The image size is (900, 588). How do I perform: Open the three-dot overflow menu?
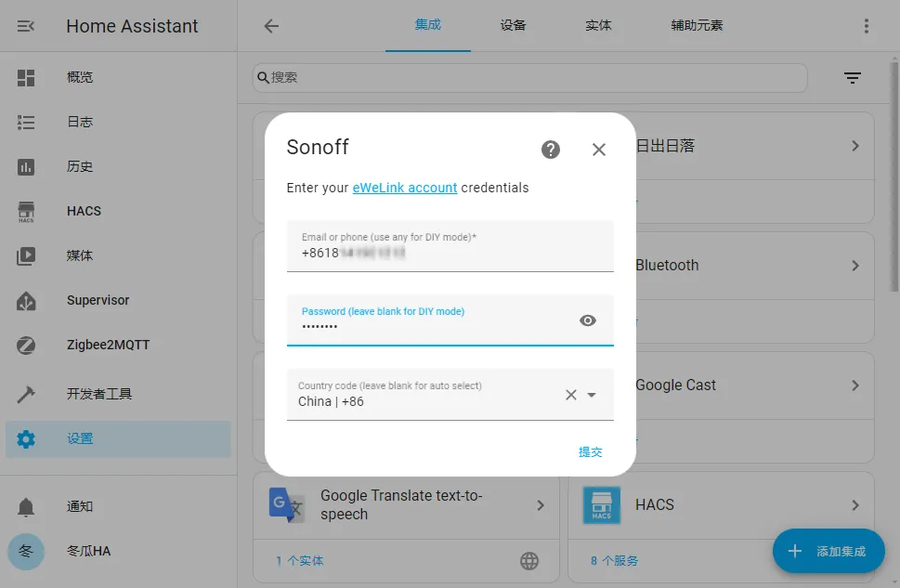coord(867,26)
